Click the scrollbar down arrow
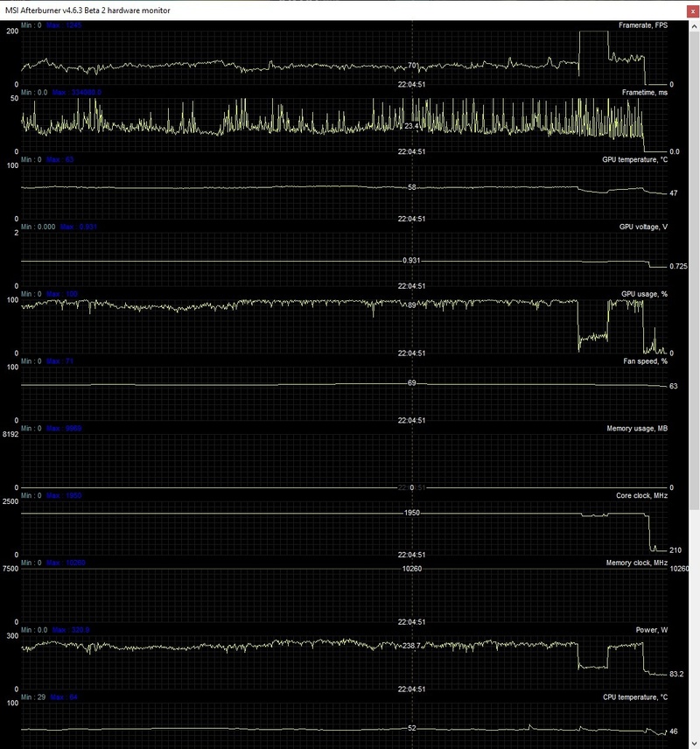Image resolution: width=700 pixels, height=749 pixels. pos(694,743)
